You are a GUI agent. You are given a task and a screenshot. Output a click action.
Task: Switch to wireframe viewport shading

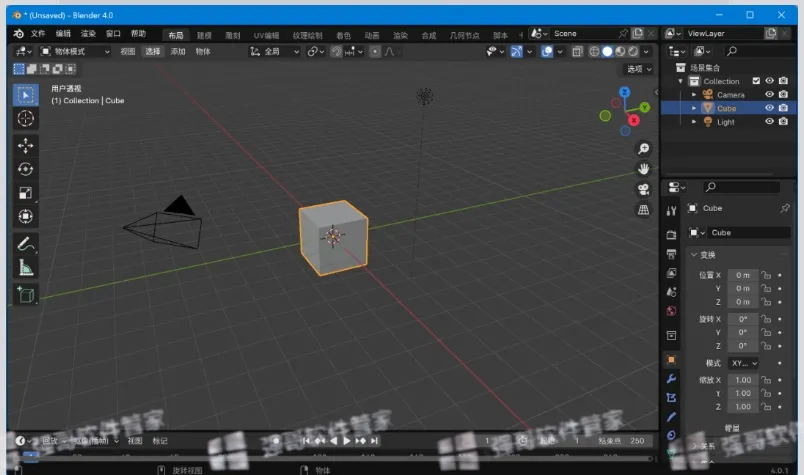click(x=594, y=51)
